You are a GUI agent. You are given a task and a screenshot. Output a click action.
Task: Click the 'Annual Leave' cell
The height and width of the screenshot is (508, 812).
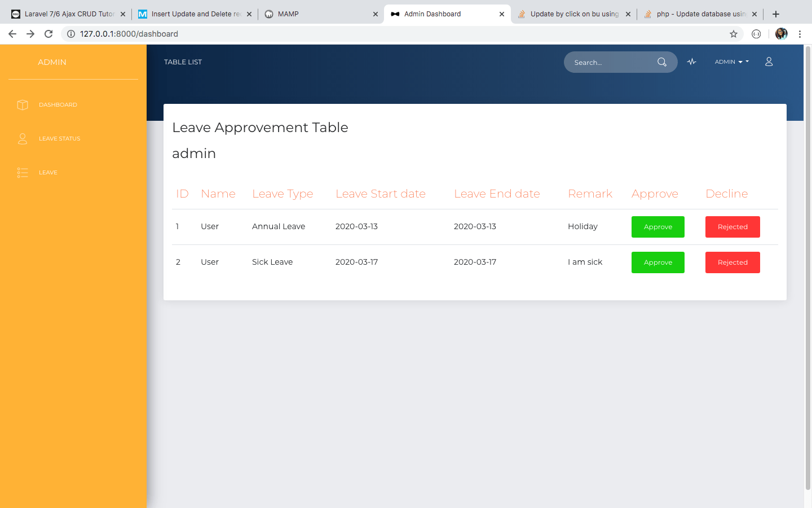pos(279,227)
